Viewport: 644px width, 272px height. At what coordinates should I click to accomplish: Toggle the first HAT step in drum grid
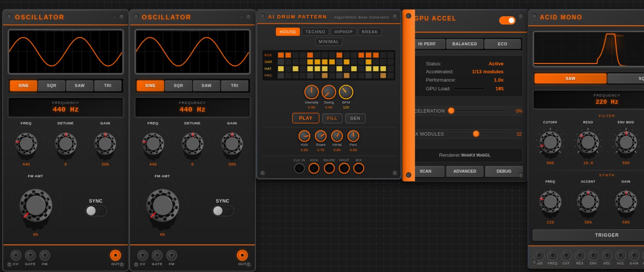pos(281,69)
